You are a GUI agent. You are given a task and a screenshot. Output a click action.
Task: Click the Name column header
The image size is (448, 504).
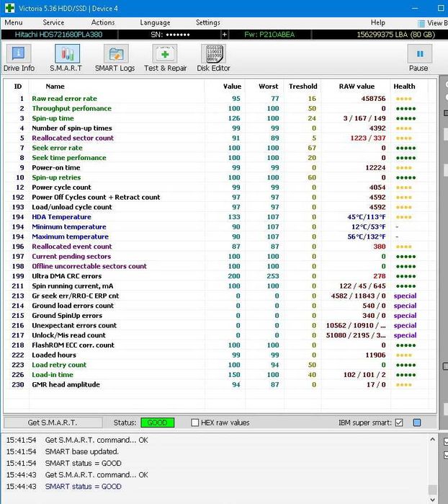(x=55, y=86)
